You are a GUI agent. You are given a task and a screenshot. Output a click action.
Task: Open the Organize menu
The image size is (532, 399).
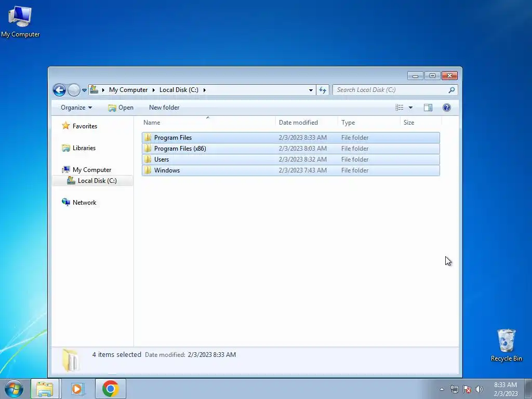coord(76,108)
